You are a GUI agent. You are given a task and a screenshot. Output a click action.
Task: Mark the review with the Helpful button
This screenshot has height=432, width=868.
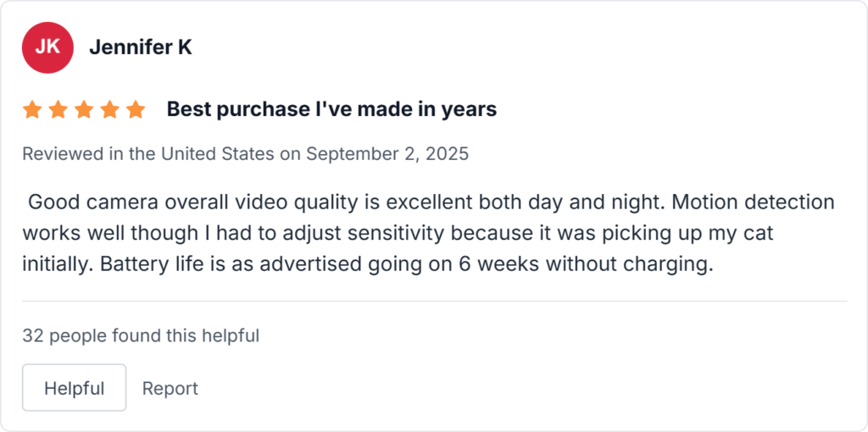click(x=74, y=388)
